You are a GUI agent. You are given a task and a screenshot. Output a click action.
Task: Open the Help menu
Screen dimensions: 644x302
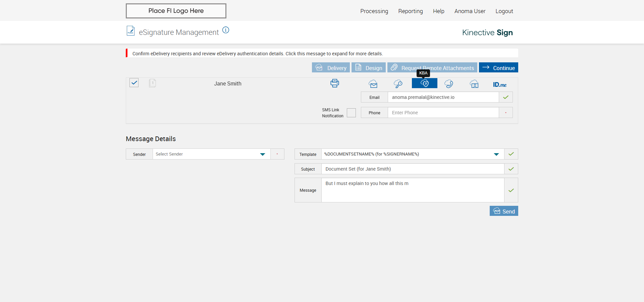pos(438,11)
